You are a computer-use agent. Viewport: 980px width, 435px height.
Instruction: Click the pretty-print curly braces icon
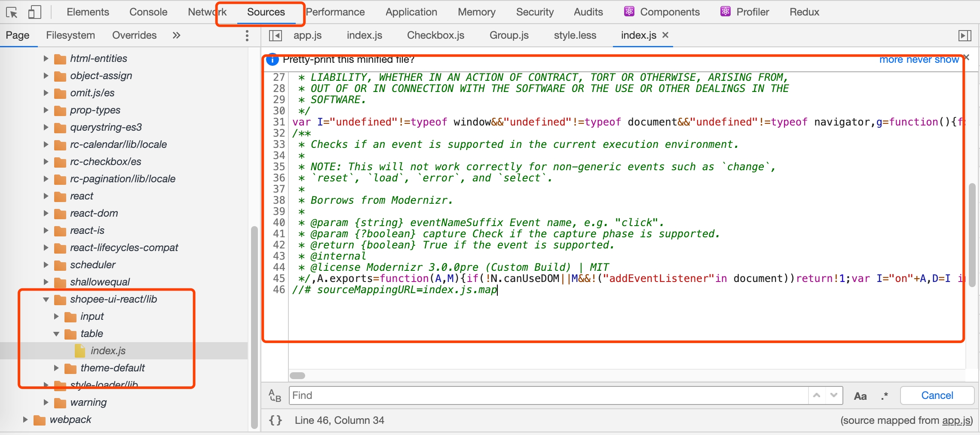pos(276,420)
